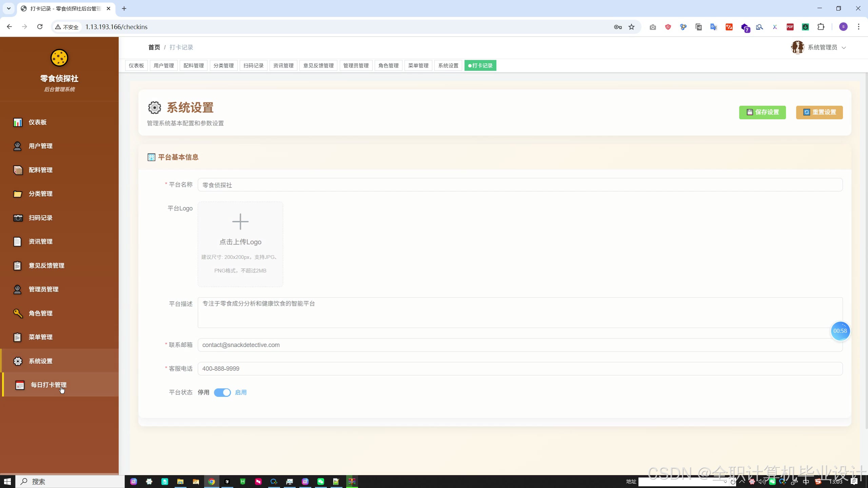The width and height of the screenshot is (868, 488).
Task: Click the 重置设置 button
Action: pos(819,112)
